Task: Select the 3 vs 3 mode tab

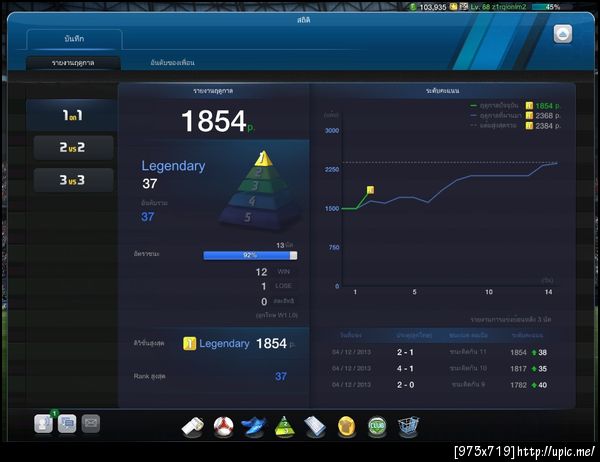Action: pyautogui.click(x=73, y=180)
